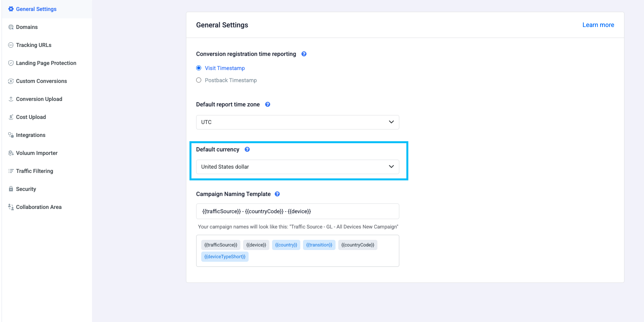Click the Campaign Naming Template input field

click(298, 211)
